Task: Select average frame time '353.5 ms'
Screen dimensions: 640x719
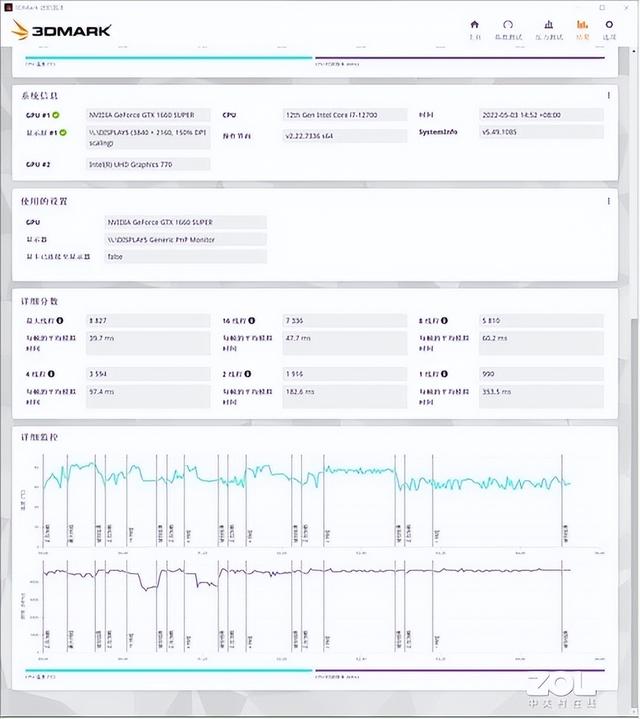Action: (541, 397)
